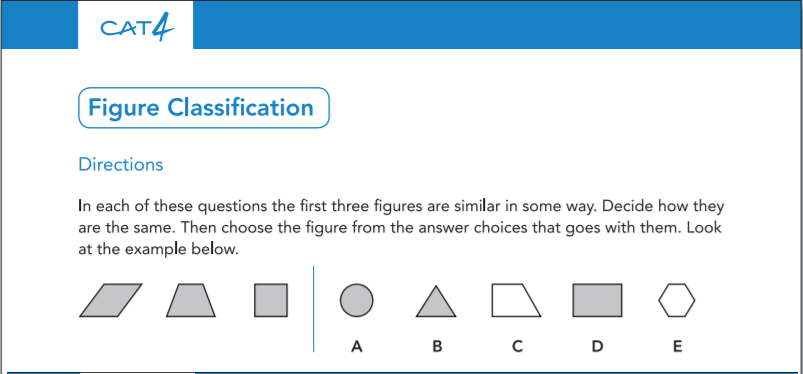Select answer label C

coord(517,347)
